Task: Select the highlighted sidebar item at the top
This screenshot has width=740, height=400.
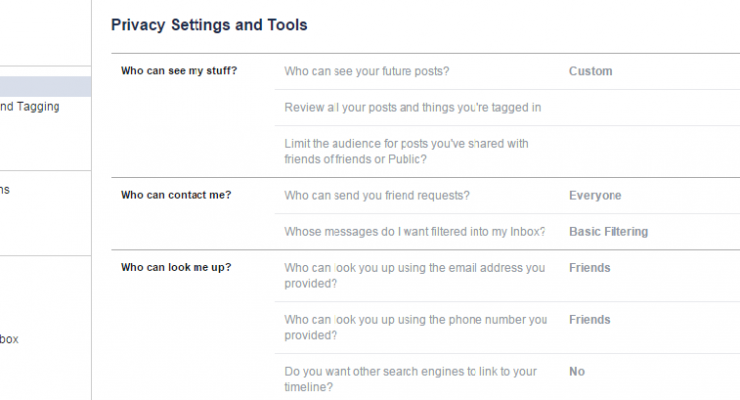Action: 45,86
